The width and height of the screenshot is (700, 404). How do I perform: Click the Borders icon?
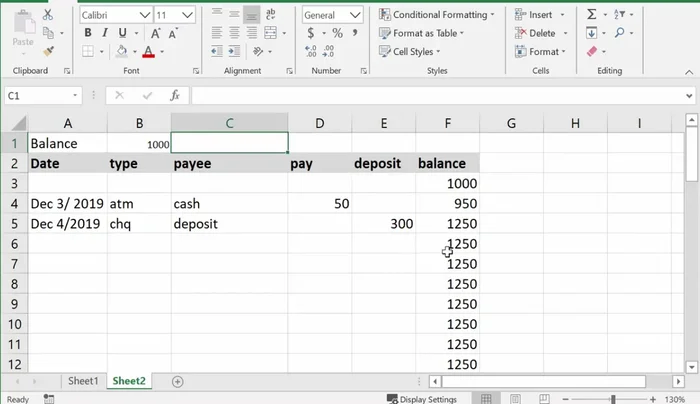pyautogui.click(x=88, y=51)
